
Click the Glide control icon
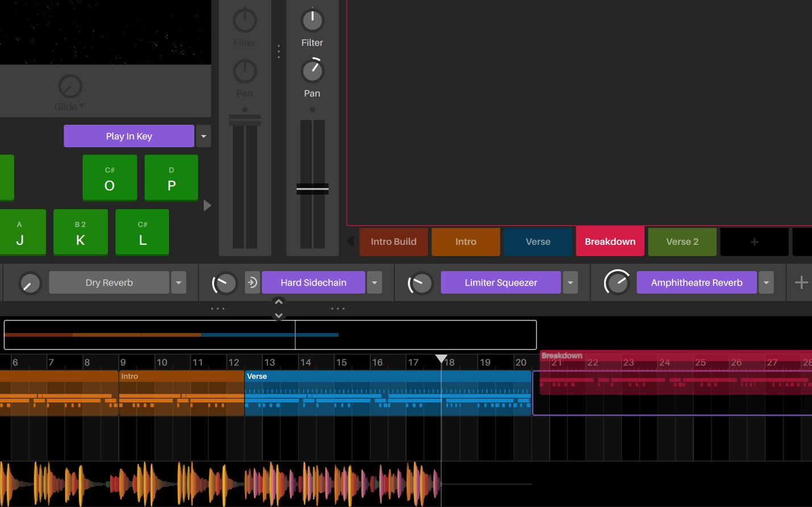(69, 87)
